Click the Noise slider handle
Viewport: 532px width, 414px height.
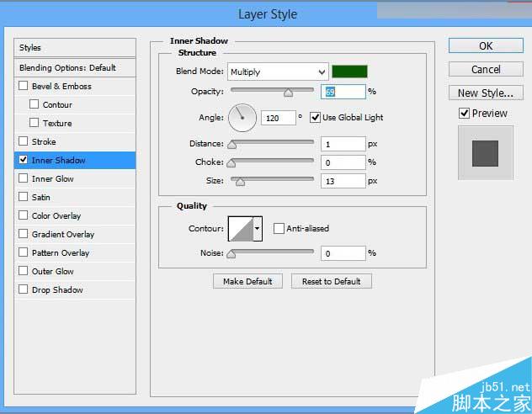tap(231, 254)
